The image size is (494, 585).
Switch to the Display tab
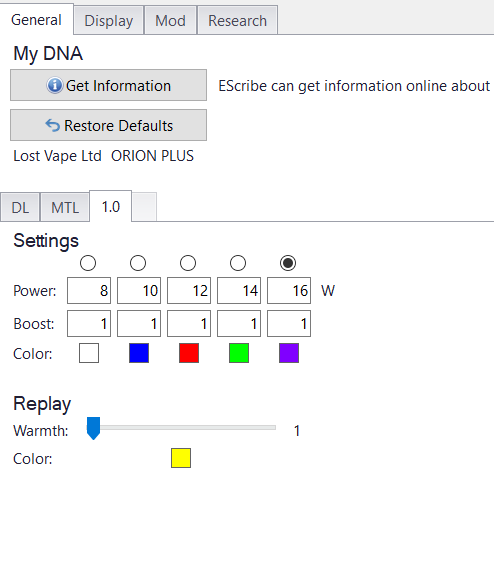pos(109,21)
